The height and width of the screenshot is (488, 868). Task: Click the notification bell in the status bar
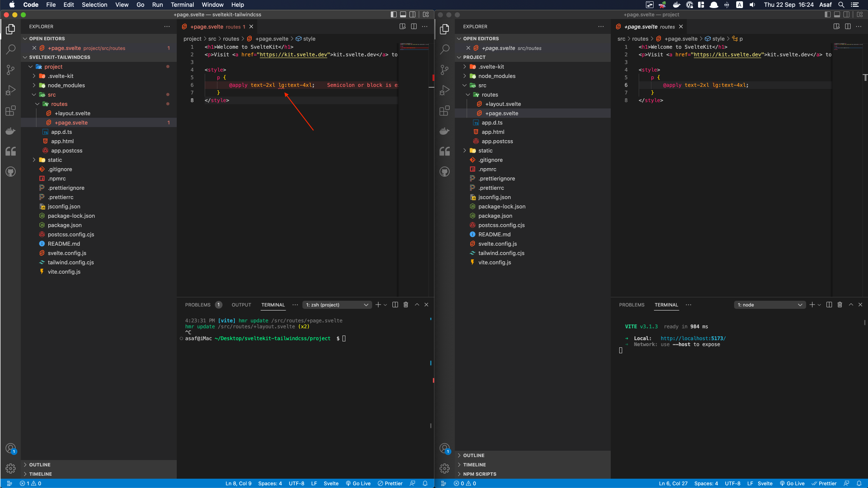click(425, 483)
